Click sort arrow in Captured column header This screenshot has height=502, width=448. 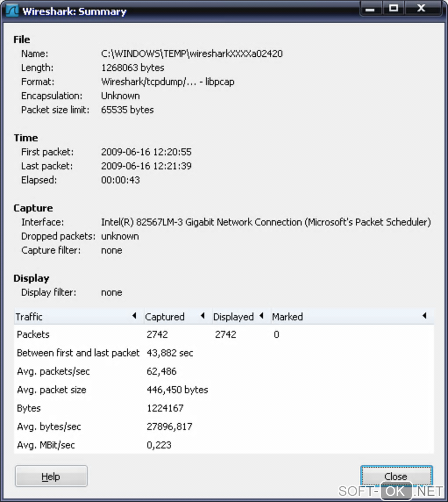tap(202, 316)
